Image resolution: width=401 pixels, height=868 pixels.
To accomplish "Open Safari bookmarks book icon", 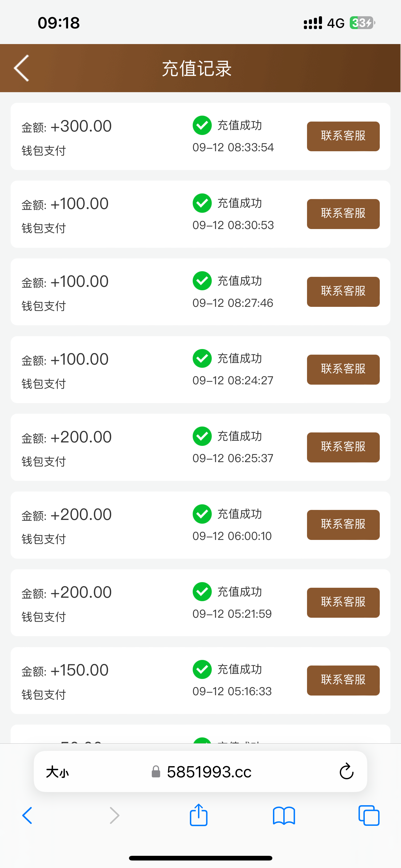I will click(x=284, y=816).
